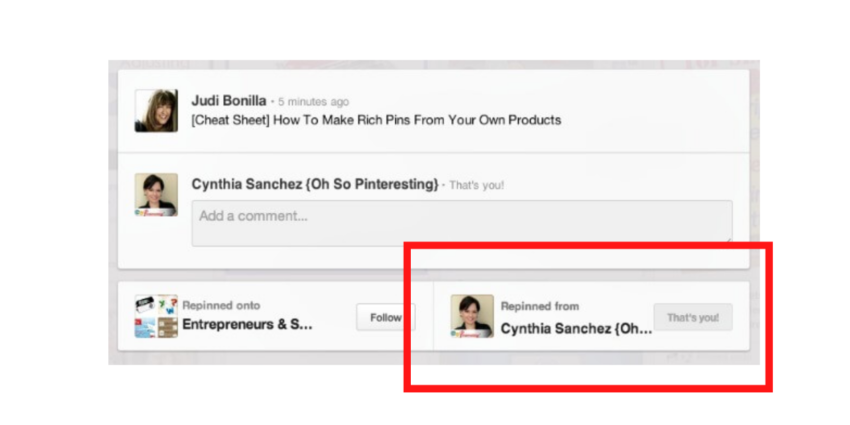Click the "Repinned onto" label
Image resolution: width=850 pixels, height=425 pixels.
pyautogui.click(x=221, y=306)
